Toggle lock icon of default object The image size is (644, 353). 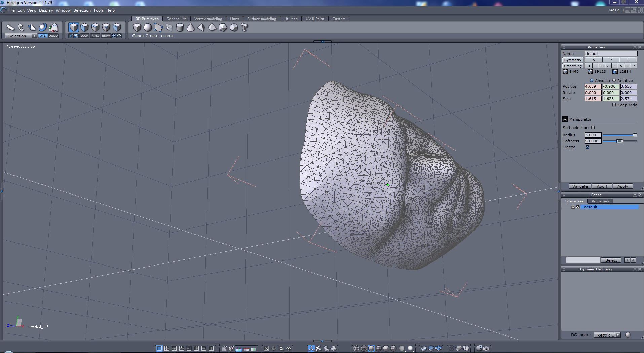tap(573, 207)
